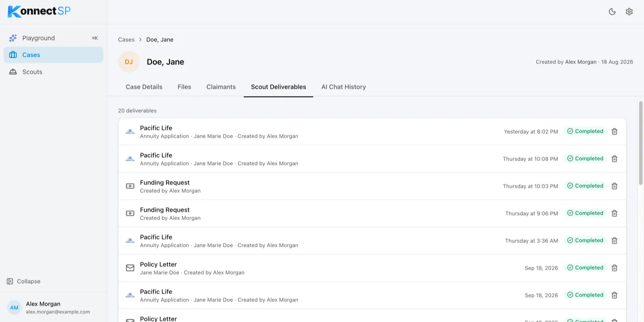Open the AM user avatar at bottom left
This screenshot has height=322, width=644.
tap(14, 308)
